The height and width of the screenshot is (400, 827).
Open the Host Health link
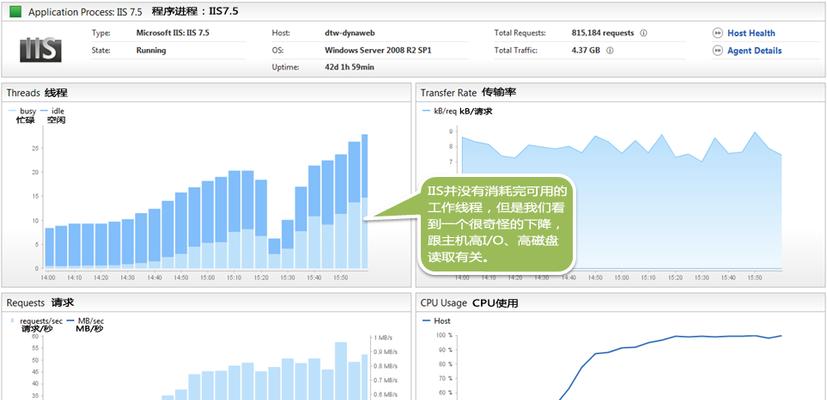[751, 33]
